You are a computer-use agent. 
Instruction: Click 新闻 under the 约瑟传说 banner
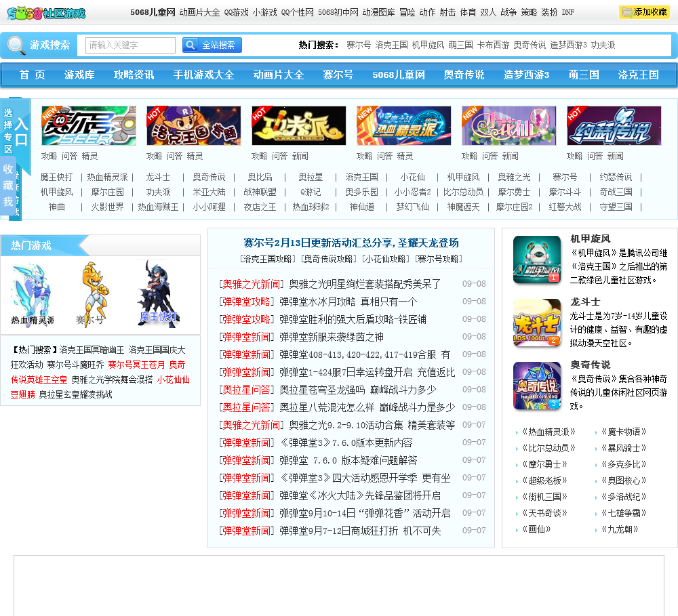616,156
